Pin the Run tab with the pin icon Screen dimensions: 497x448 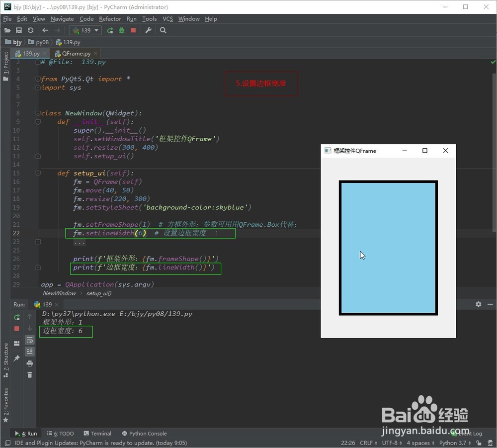coord(17,358)
